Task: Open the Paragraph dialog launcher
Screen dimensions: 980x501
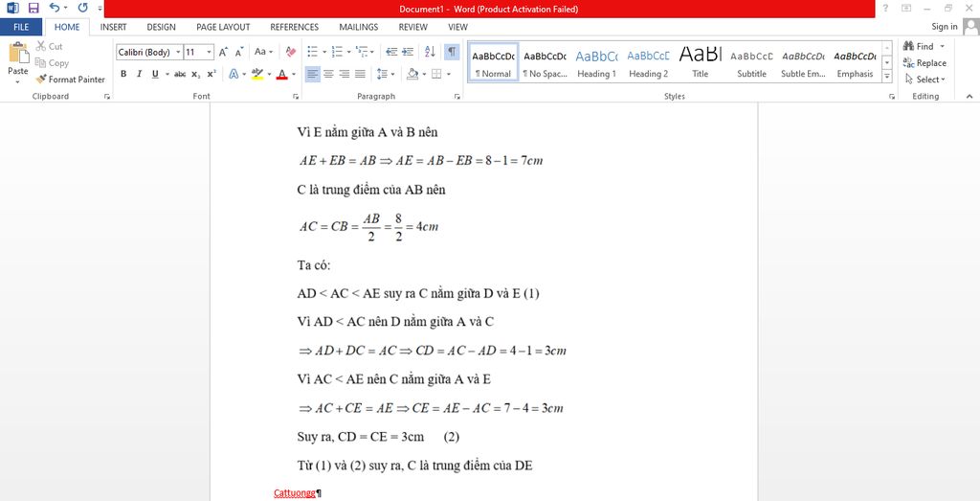Action: pos(457,97)
